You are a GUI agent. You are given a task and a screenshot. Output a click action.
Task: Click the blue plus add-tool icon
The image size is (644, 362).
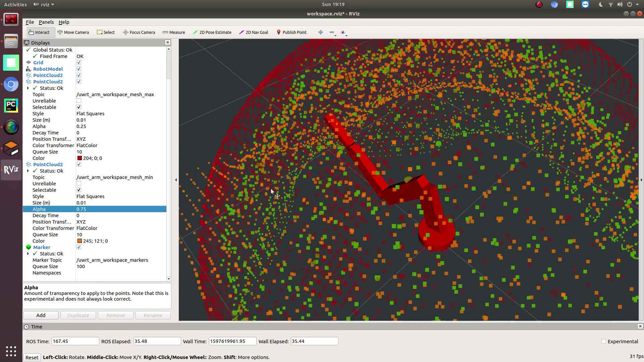pyautogui.click(x=321, y=32)
